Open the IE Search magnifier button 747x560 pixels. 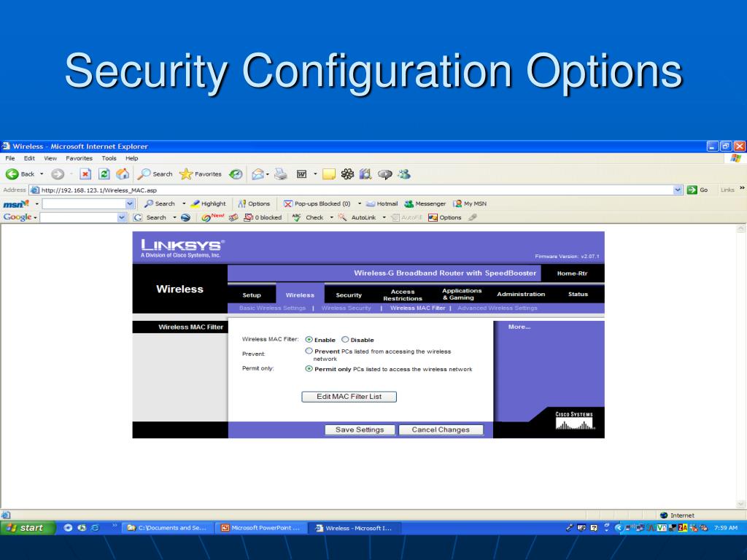tap(155, 174)
